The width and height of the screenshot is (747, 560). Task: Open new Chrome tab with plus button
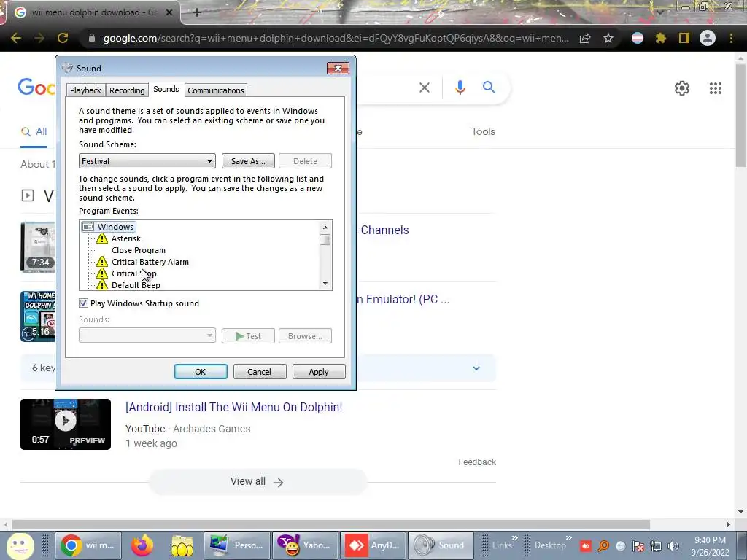[197, 12]
